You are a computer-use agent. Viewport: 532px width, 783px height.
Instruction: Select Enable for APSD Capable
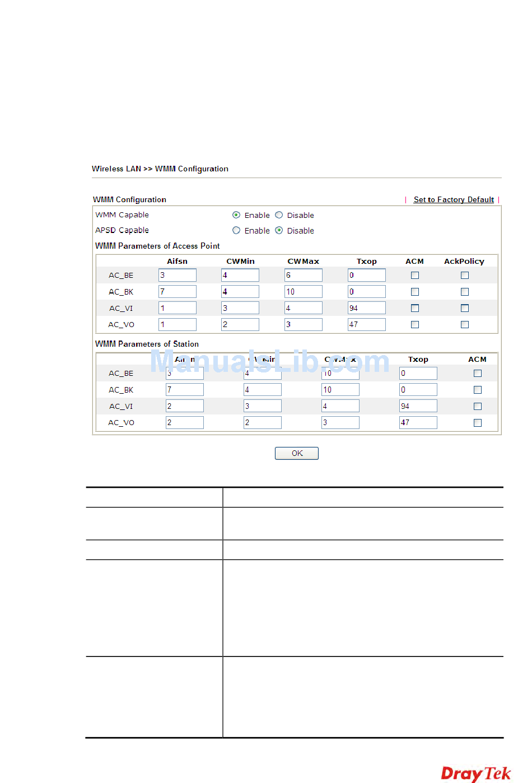[236, 230]
